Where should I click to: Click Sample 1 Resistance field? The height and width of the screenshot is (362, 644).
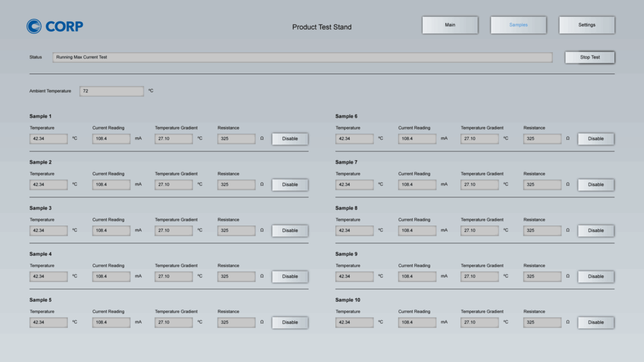(x=236, y=139)
